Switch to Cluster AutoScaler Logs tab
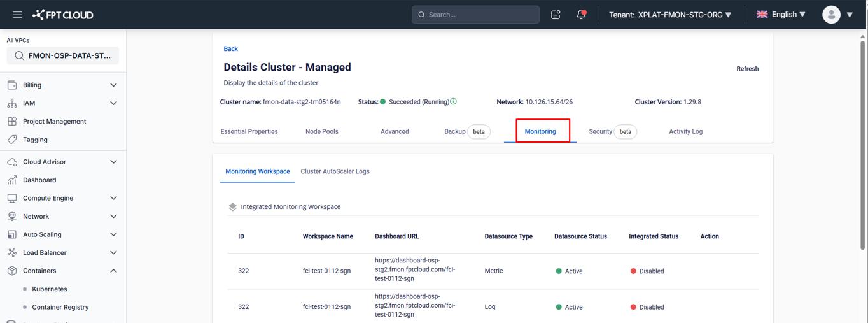The width and height of the screenshot is (868, 323). tap(335, 171)
